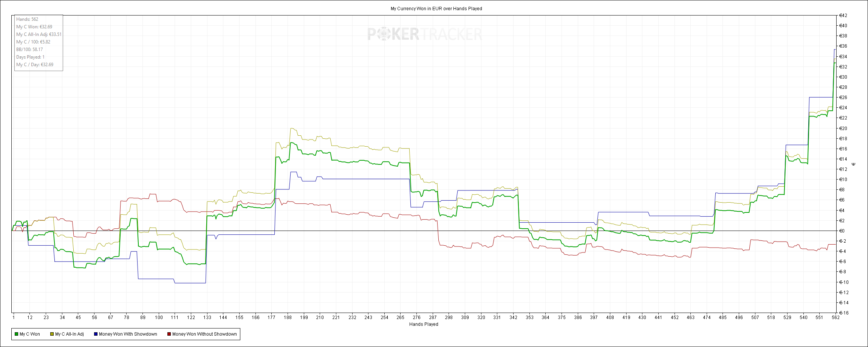
Task: Click the red Money Won Without Showdown swatch
Action: (169, 334)
